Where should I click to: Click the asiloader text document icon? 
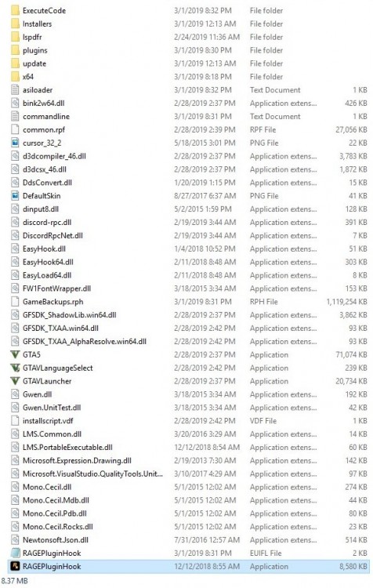15,90
